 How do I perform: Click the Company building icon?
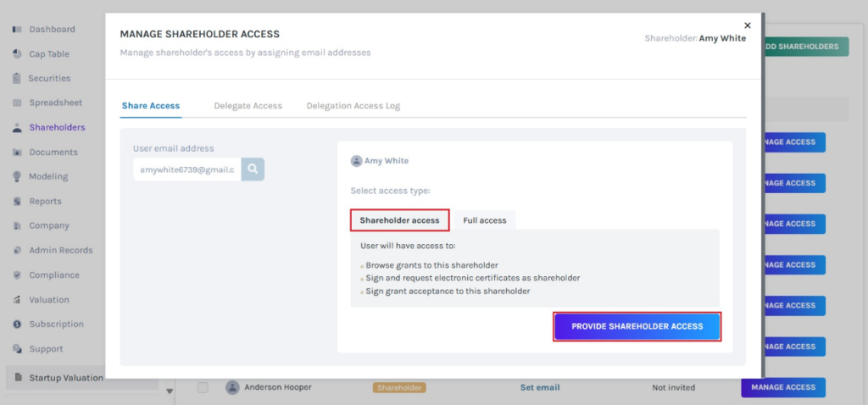[x=17, y=225]
